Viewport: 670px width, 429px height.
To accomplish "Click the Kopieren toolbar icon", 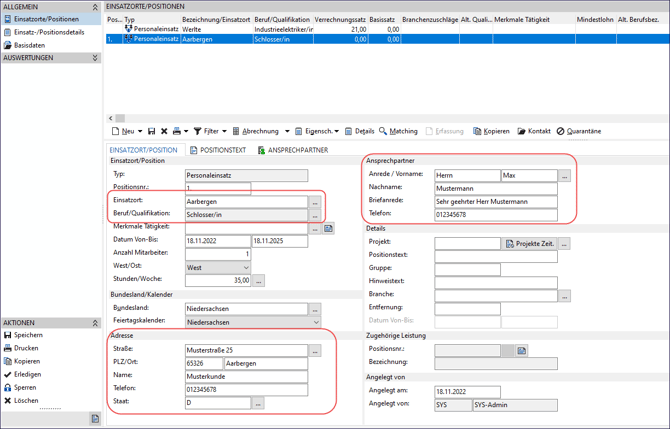I will [x=491, y=131].
